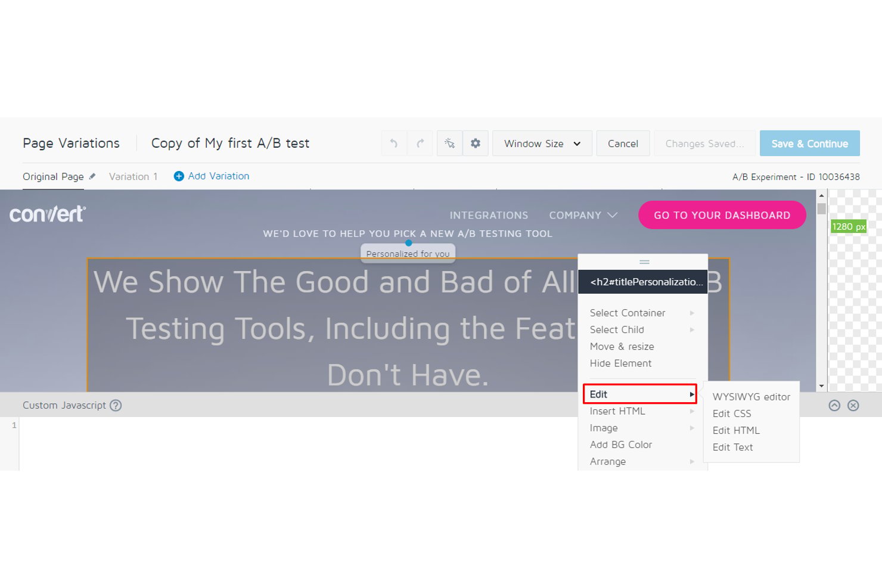Click the plus icon before Add Variation
This screenshot has height=588, width=882.
click(179, 176)
